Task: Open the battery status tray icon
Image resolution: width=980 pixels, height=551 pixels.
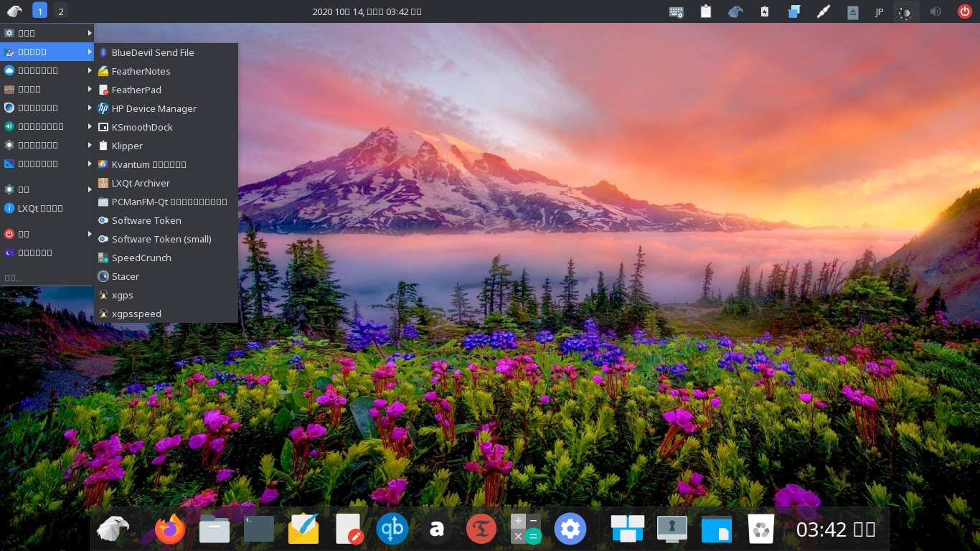Action: coord(765,11)
